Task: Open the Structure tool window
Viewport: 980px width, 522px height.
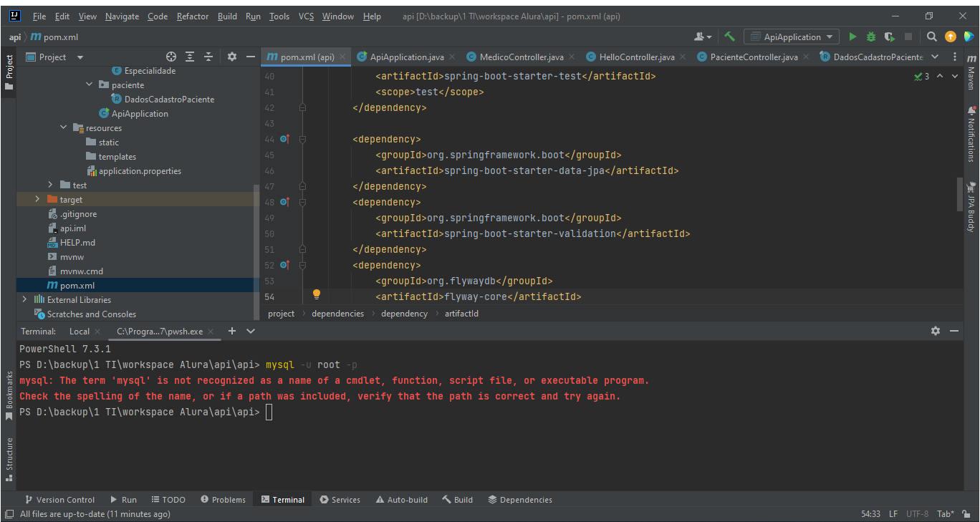Action: pos(9,459)
